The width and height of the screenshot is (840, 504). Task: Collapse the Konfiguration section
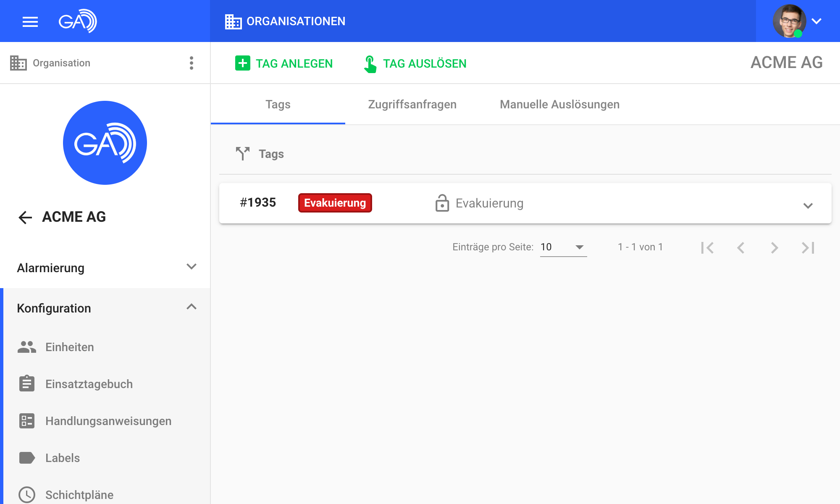191,307
